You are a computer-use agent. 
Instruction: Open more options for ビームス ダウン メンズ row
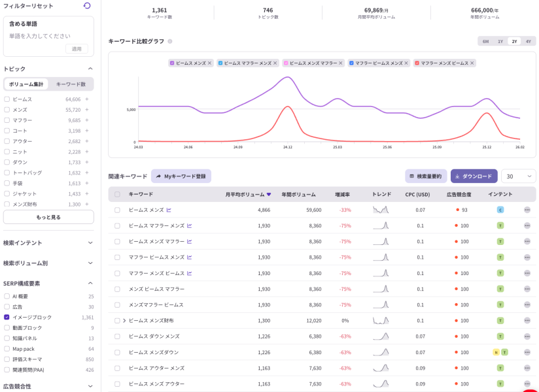(x=527, y=336)
